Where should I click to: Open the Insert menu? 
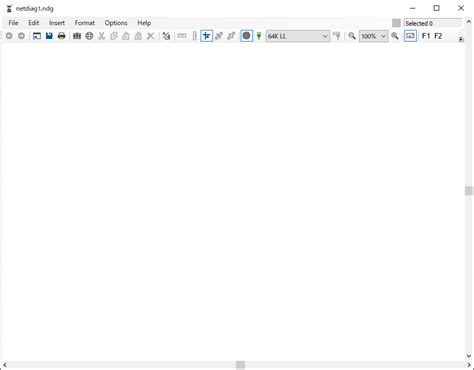(57, 23)
